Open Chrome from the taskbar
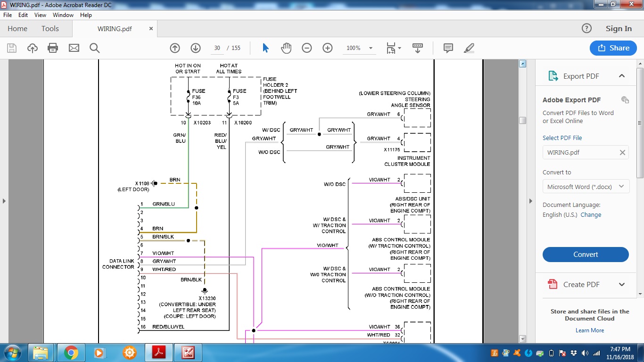Image resolution: width=644 pixels, height=362 pixels. coord(72,353)
